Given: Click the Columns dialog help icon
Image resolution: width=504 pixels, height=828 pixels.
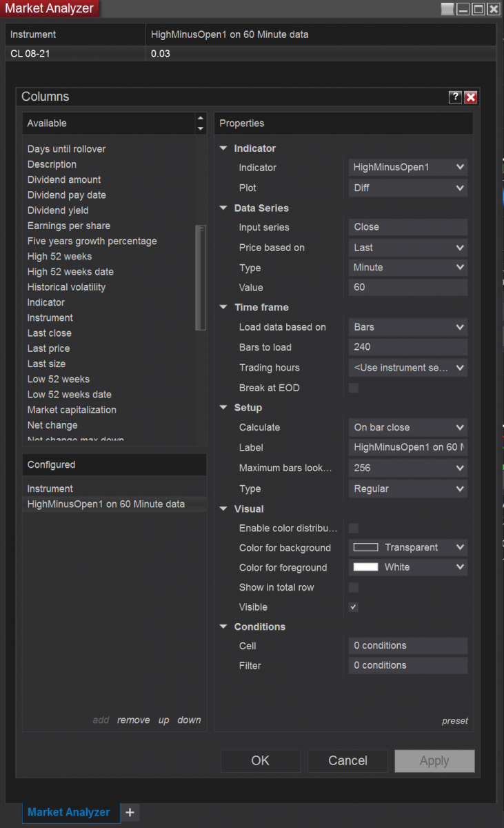Looking at the screenshot, I should pyautogui.click(x=455, y=97).
